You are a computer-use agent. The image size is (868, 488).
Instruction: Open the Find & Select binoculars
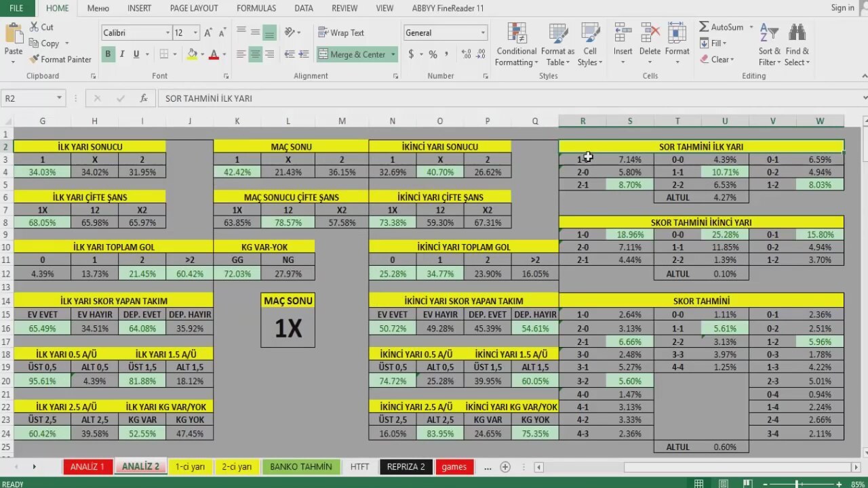click(x=797, y=45)
